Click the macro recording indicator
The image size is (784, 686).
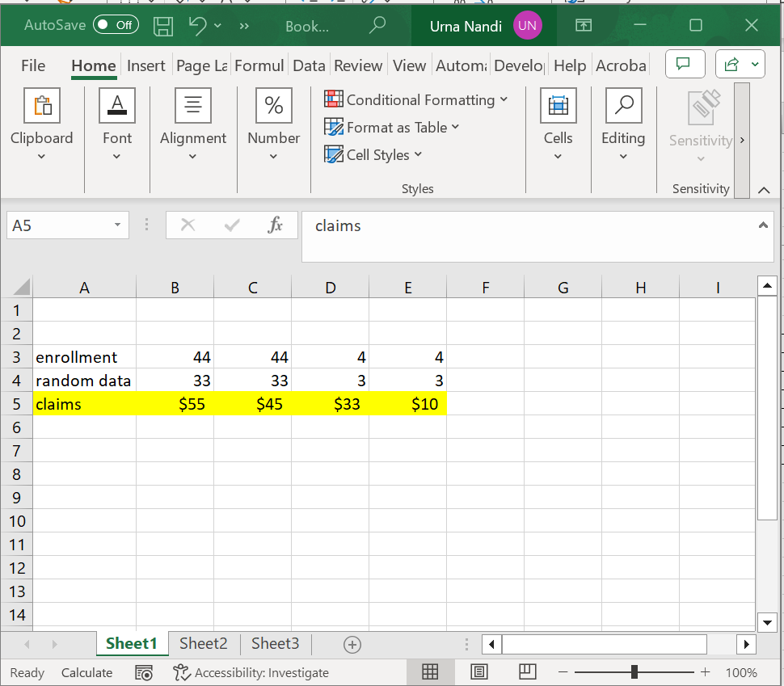(x=144, y=671)
